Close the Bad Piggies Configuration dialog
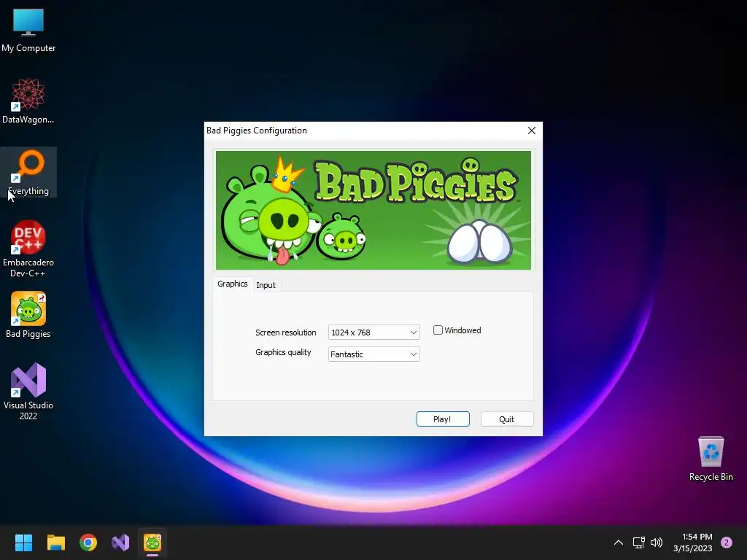Screen dimensions: 747x560 [x=532, y=131]
